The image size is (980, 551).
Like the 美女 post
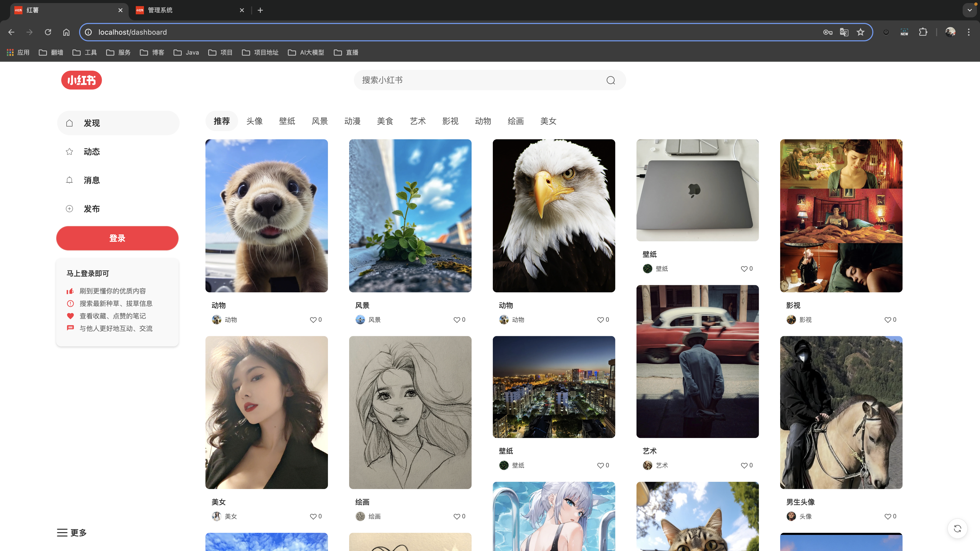(313, 516)
